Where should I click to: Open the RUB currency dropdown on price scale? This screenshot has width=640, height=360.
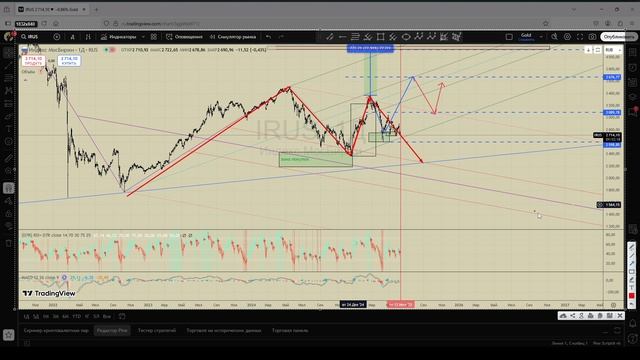pyautogui.click(x=613, y=50)
